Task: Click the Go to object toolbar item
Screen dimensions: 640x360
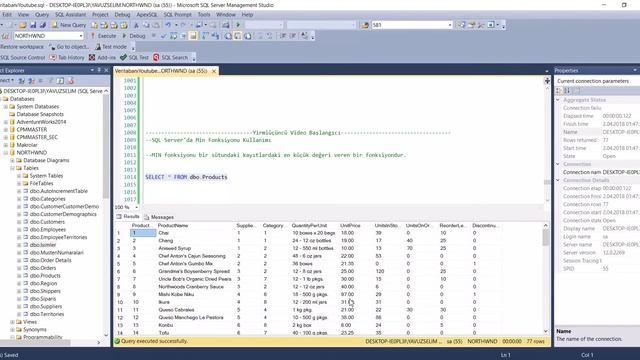Action: (x=69, y=47)
